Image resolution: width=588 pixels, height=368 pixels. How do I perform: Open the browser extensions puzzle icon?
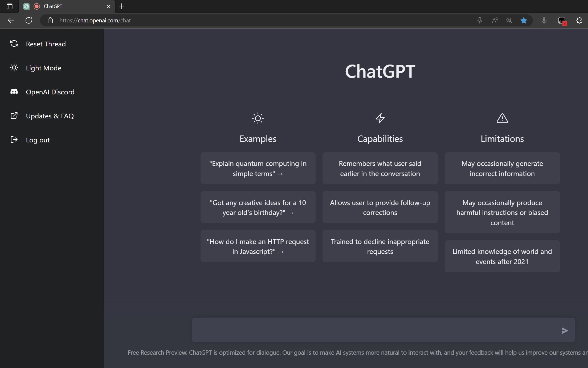[x=579, y=20]
